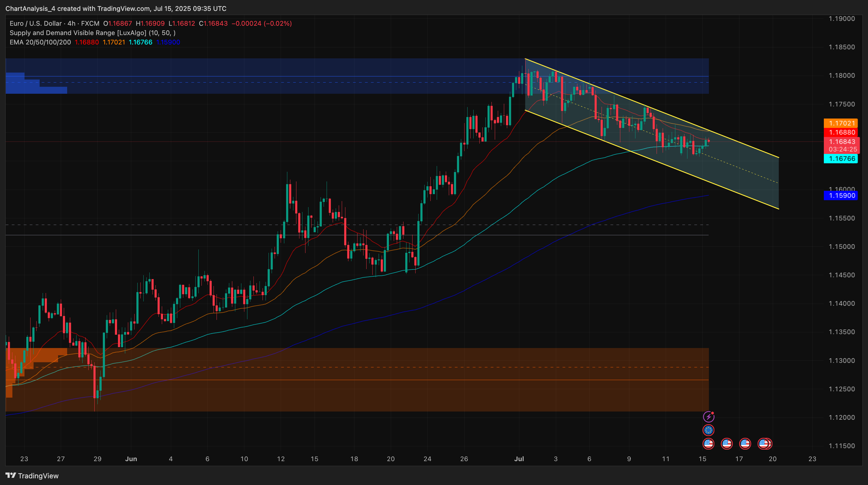
Task: Click the cyan EMA value 1.16766 in legend
Action: [x=141, y=42]
